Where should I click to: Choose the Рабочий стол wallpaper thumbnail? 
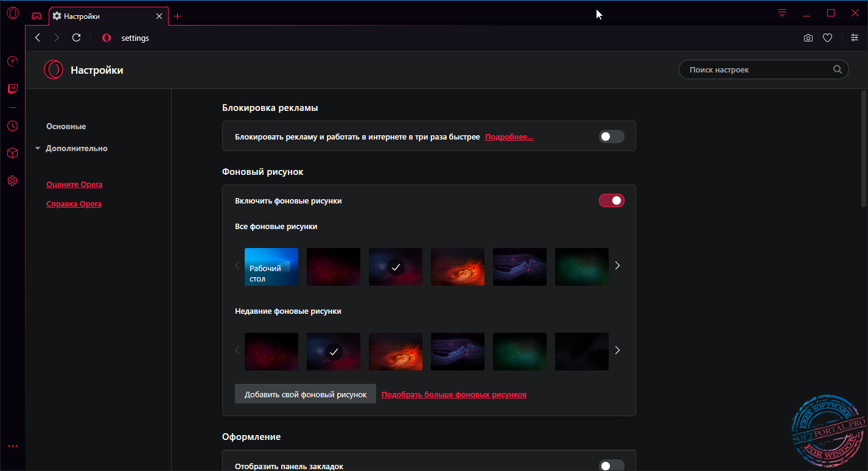[271, 267]
